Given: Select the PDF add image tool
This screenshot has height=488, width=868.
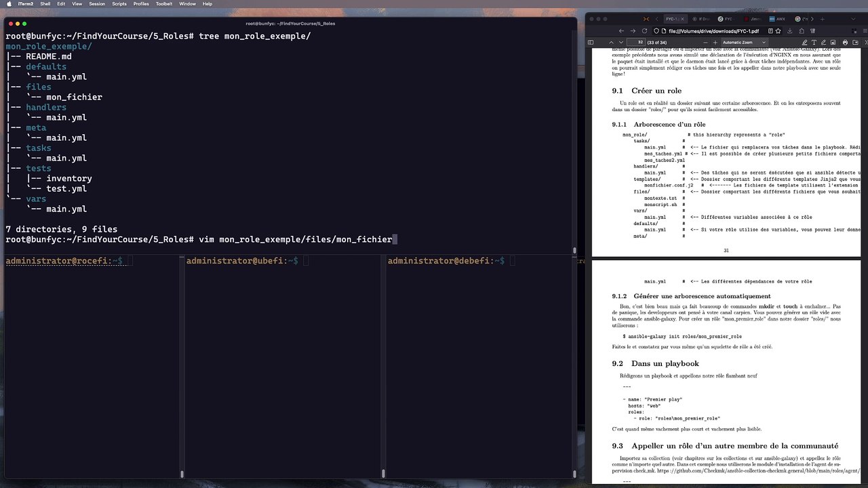Looking at the screenshot, I should [x=833, y=42].
